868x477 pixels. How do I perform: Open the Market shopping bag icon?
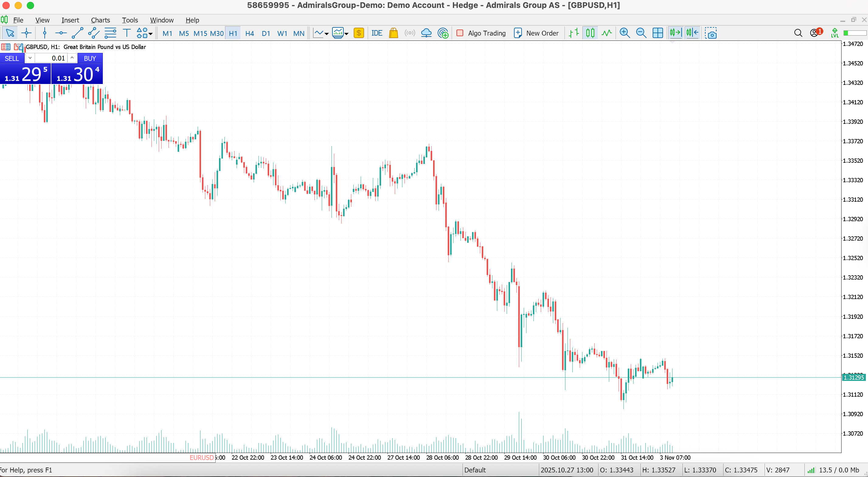pyautogui.click(x=393, y=33)
